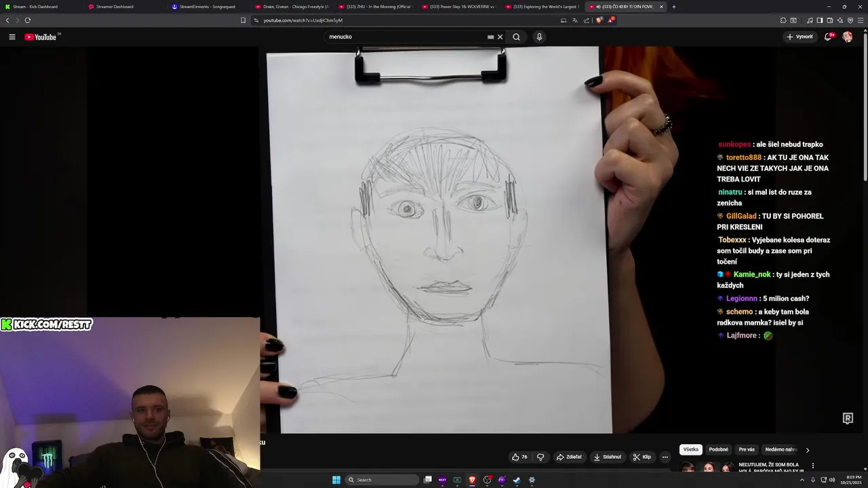868x488 pixels.
Task: Share this page from address bar
Action: [586, 20]
